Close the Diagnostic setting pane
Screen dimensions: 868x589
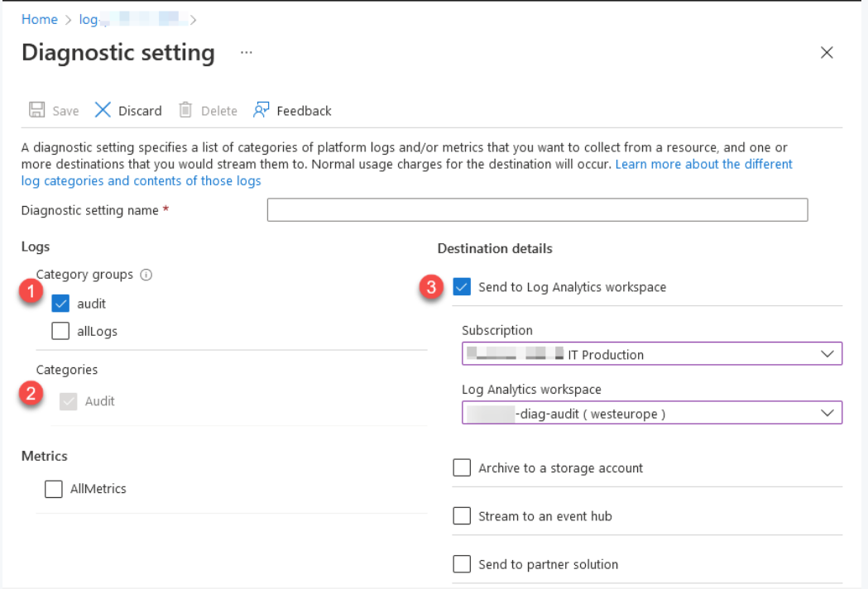(x=826, y=53)
